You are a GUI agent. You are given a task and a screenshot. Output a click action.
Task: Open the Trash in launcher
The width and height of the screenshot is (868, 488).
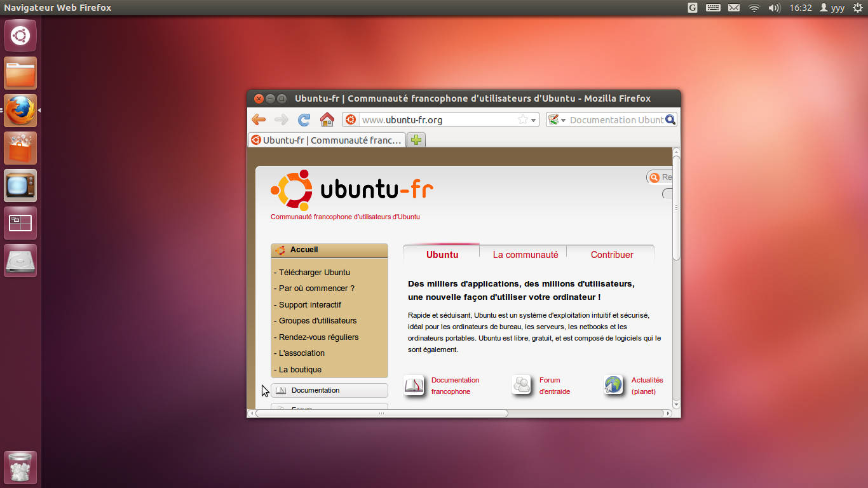(x=20, y=468)
